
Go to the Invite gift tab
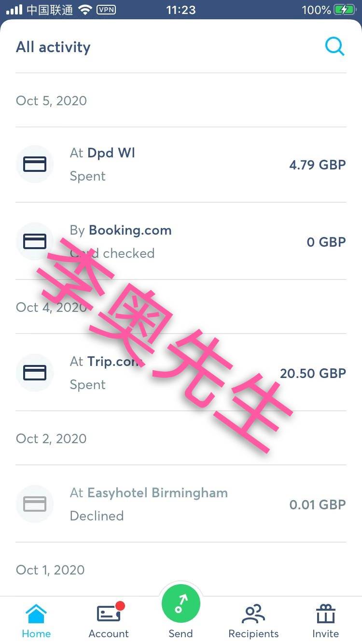pos(326,621)
